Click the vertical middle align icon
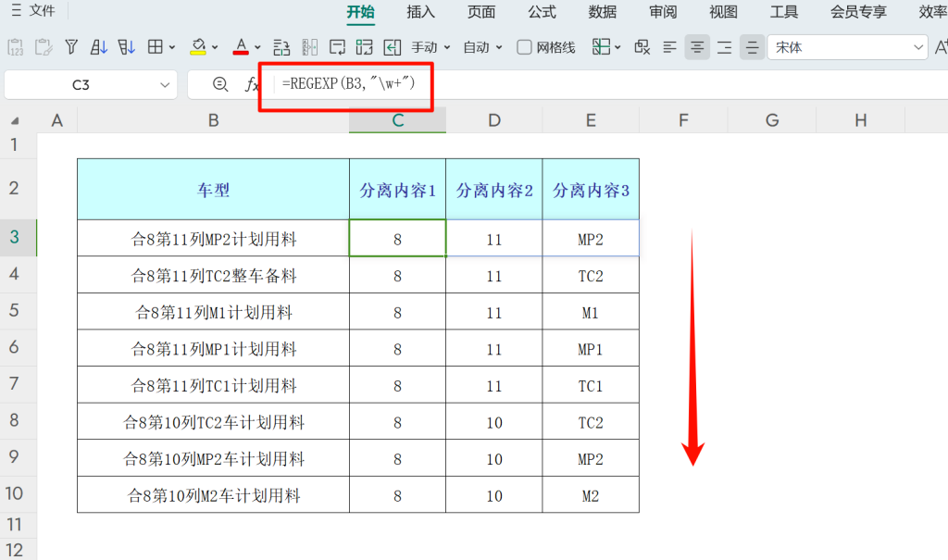 752,47
